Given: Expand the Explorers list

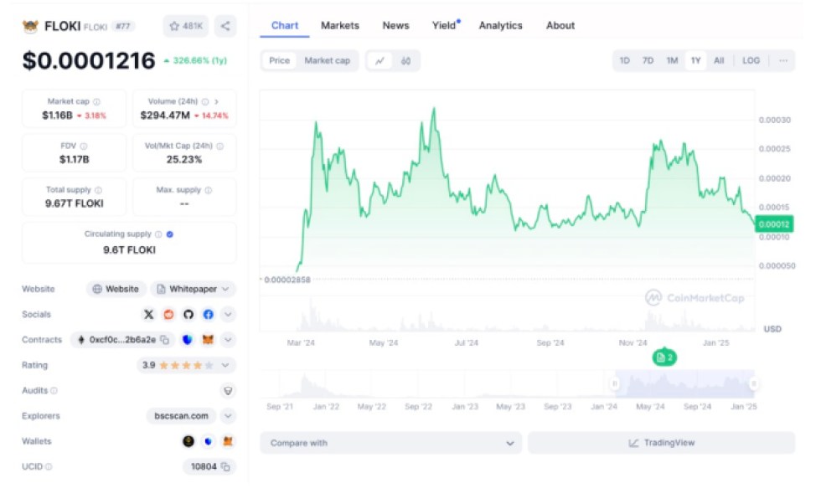Looking at the screenshot, I should 227,415.
